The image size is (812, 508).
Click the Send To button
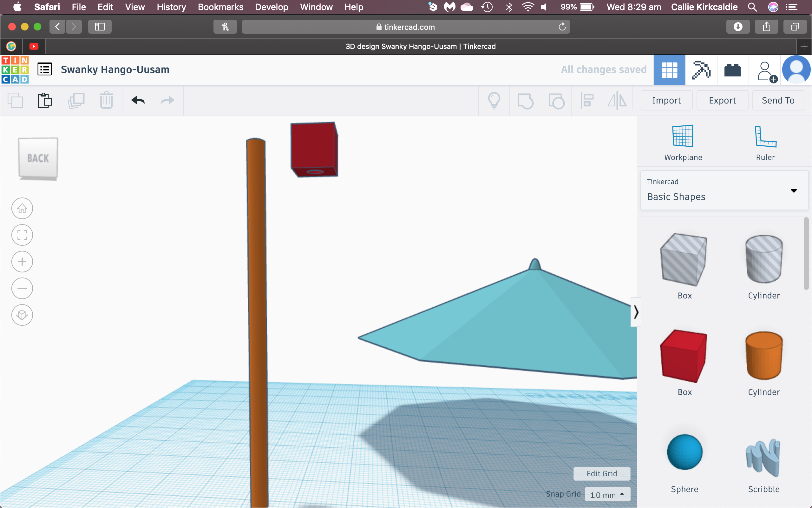coord(778,100)
